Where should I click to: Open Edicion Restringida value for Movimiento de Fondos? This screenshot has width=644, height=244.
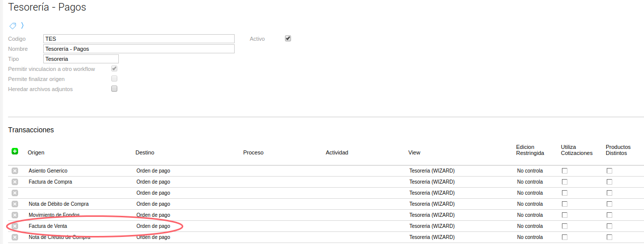coord(530,215)
